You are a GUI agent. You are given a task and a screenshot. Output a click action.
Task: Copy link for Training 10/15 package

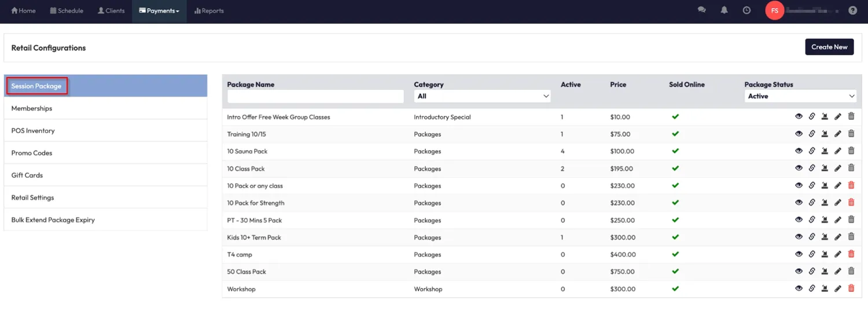point(812,134)
